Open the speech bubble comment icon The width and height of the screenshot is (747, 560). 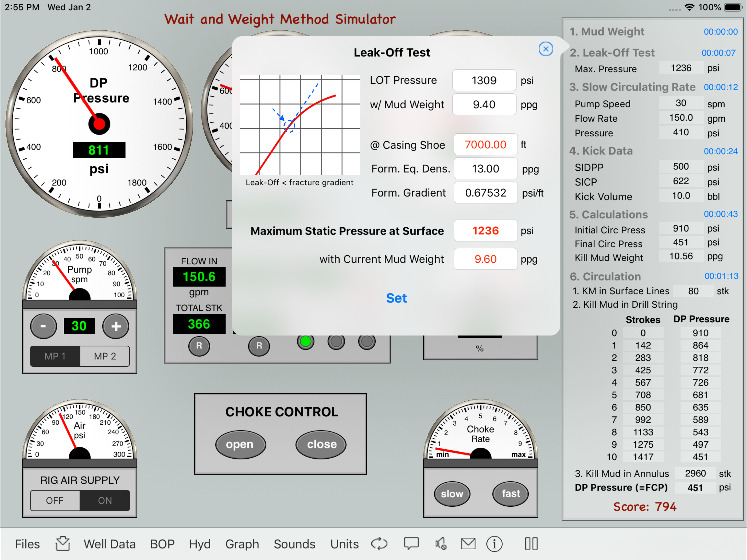coord(411,543)
